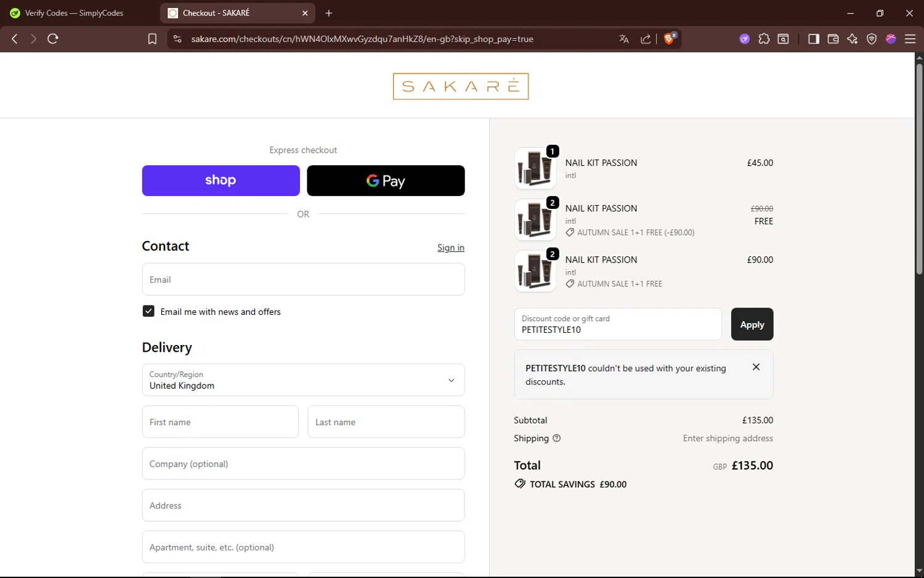
Task: Click the share page icon
Action: coord(646,39)
